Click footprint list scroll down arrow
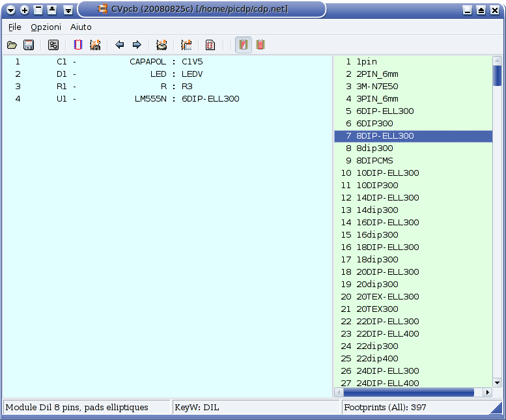 497,383
